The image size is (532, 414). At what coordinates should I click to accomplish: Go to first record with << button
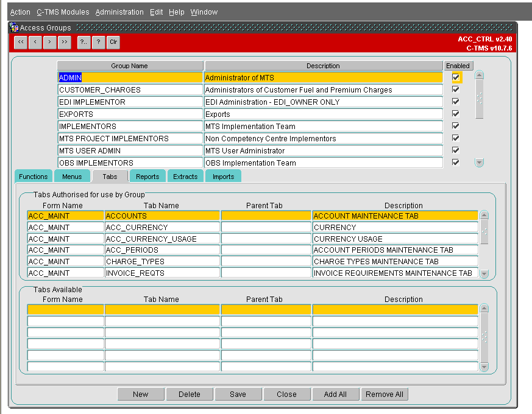(x=21, y=43)
